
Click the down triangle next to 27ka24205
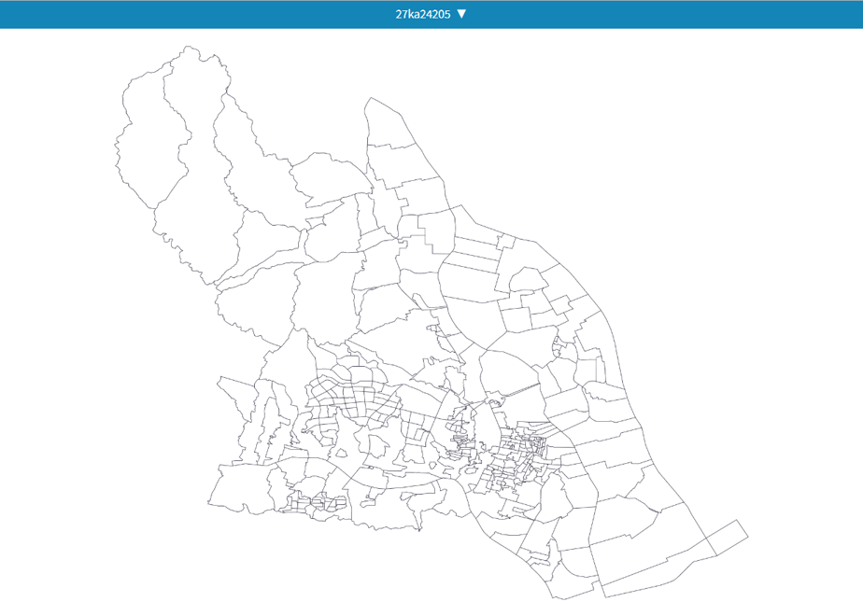(461, 14)
